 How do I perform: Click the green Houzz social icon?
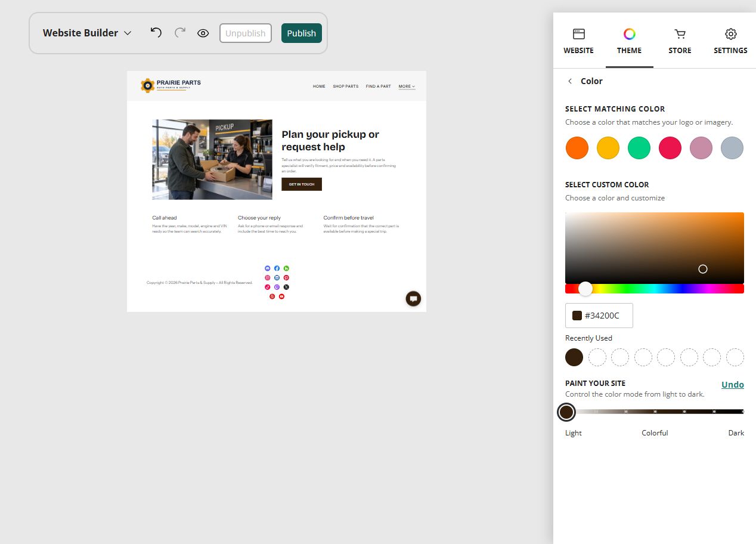[286, 268]
